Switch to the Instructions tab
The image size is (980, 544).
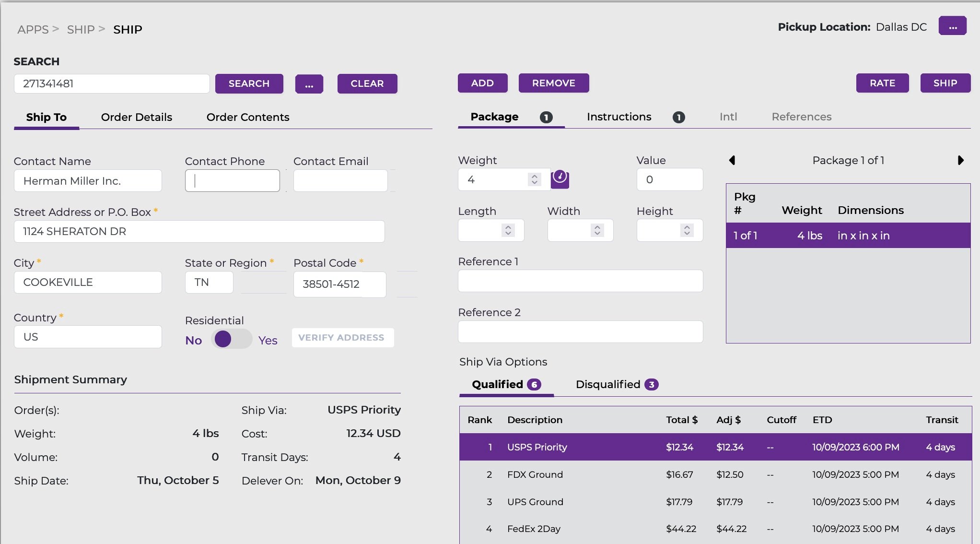619,117
